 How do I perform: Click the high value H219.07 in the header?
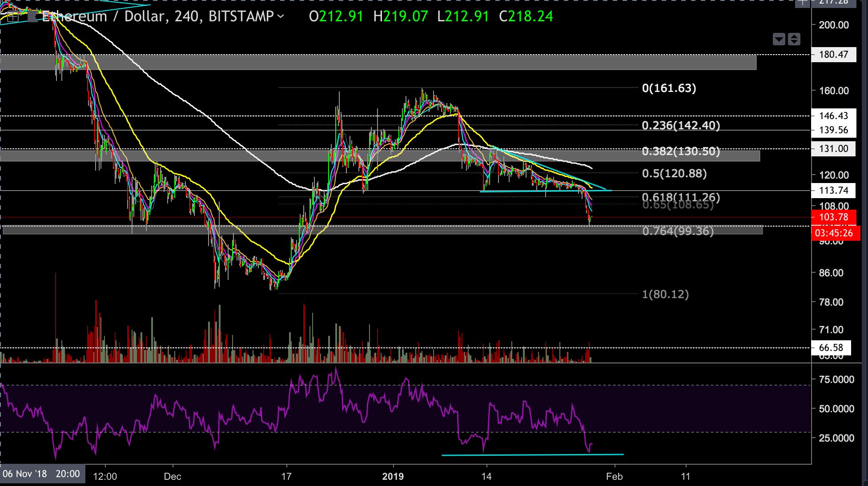pos(401,16)
